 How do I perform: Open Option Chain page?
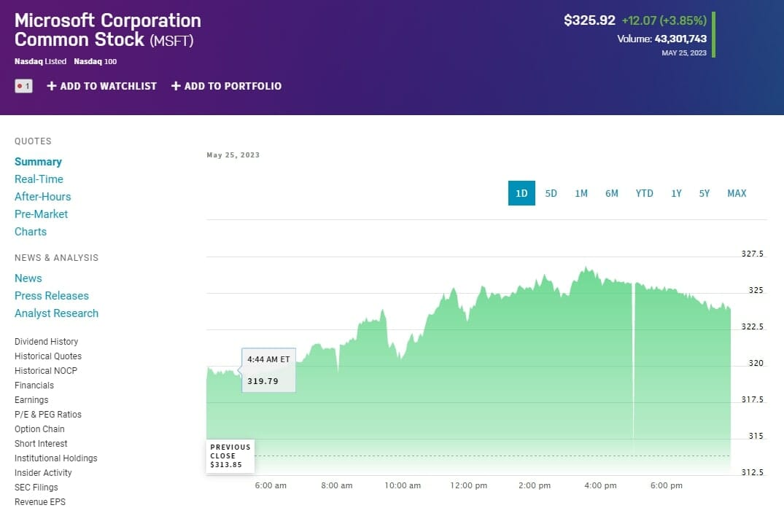click(x=39, y=429)
